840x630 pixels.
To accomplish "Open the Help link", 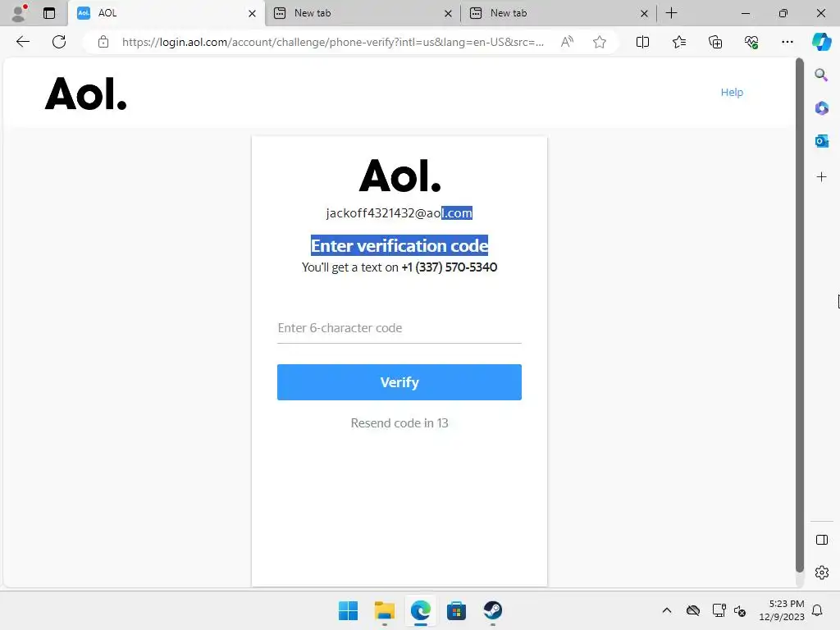I will [x=732, y=92].
